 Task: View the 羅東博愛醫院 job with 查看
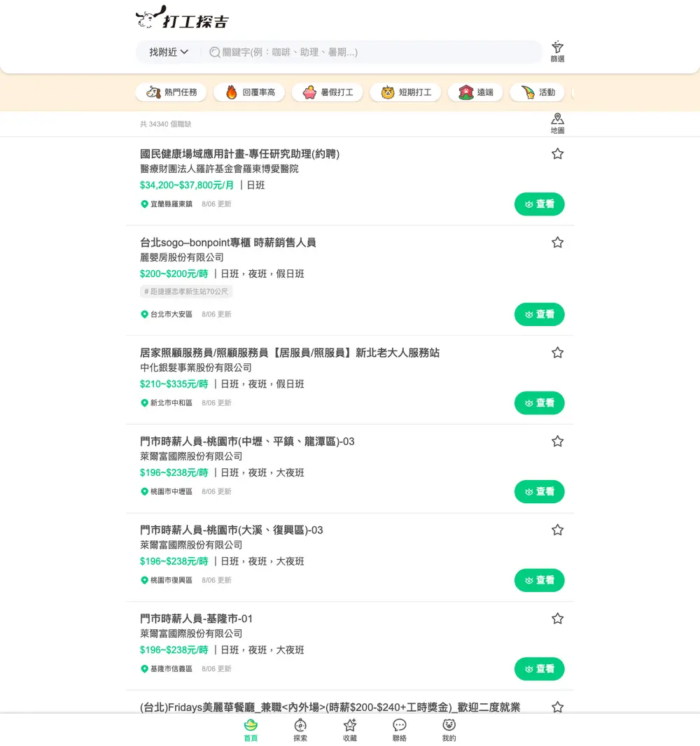click(539, 204)
